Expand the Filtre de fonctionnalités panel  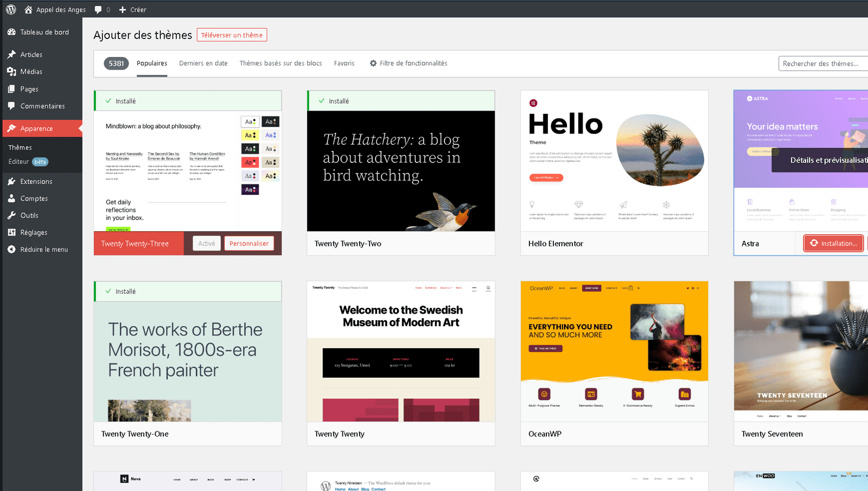tap(409, 63)
